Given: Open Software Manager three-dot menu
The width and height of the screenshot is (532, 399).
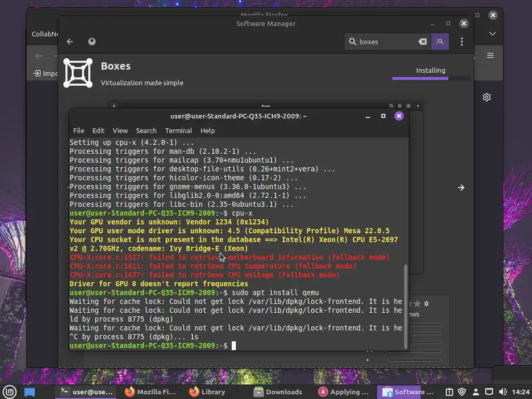Looking at the screenshot, I should coord(462,42).
